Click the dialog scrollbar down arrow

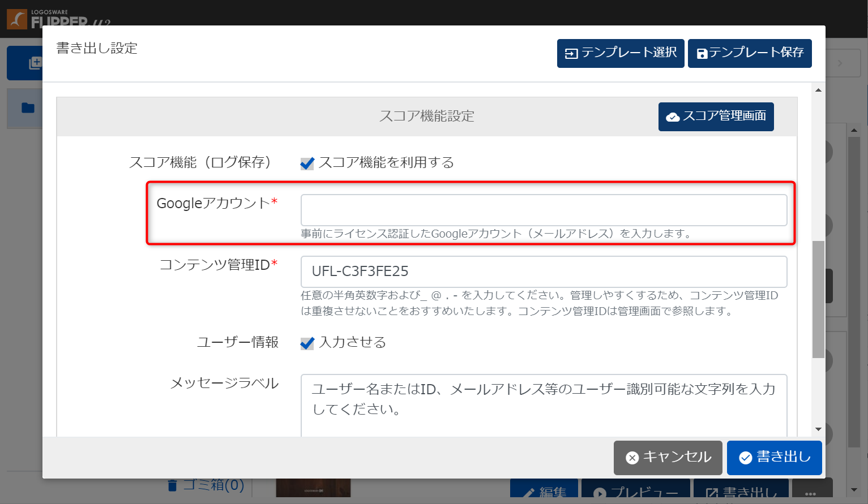(818, 429)
